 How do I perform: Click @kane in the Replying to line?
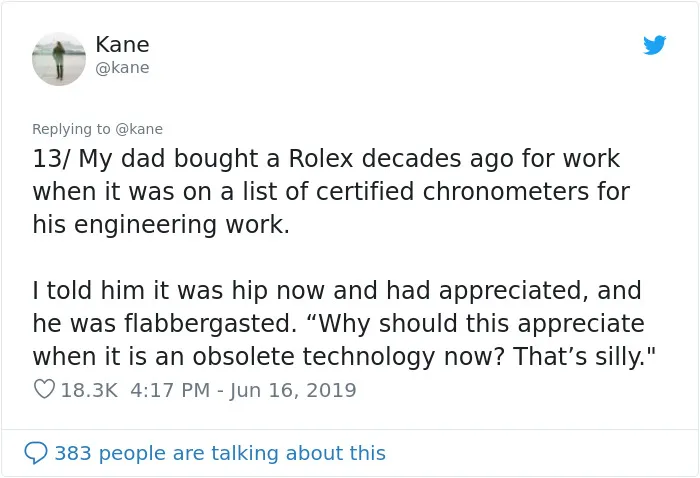(x=139, y=129)
